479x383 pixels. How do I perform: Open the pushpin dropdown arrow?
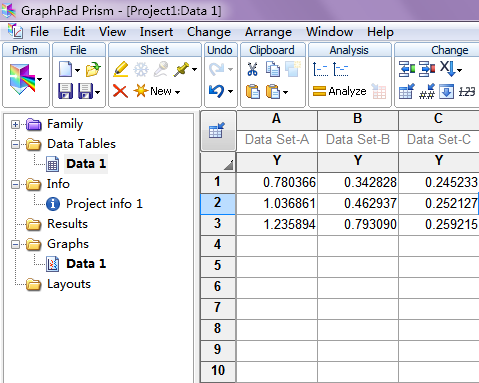(x=194, y=70)
